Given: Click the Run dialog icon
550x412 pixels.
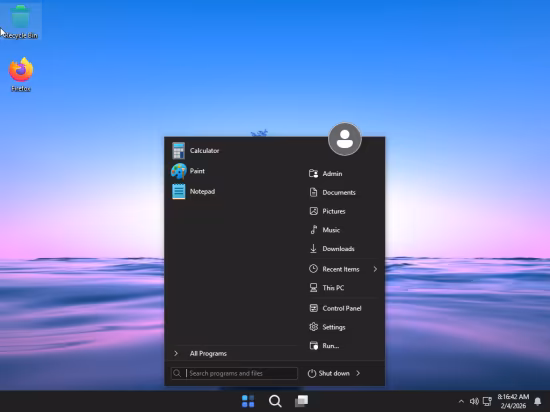Looking at the screenshot, I should pyautogui.click(x=314, y=346).
